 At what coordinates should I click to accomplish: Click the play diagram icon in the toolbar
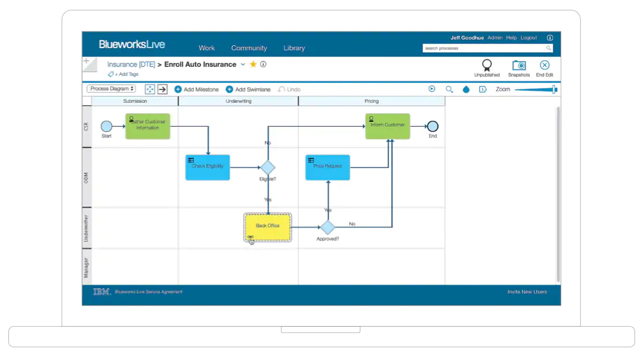tap(430, 89)
